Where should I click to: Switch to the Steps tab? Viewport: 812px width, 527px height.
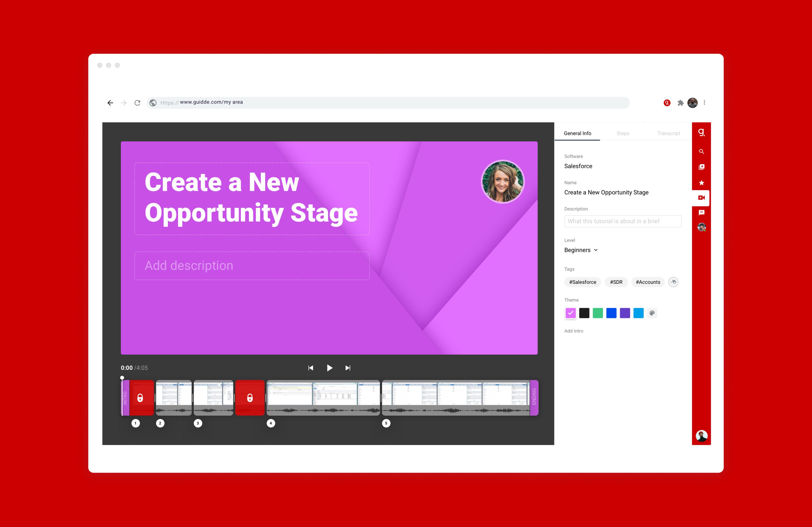(x=623, y=133)
